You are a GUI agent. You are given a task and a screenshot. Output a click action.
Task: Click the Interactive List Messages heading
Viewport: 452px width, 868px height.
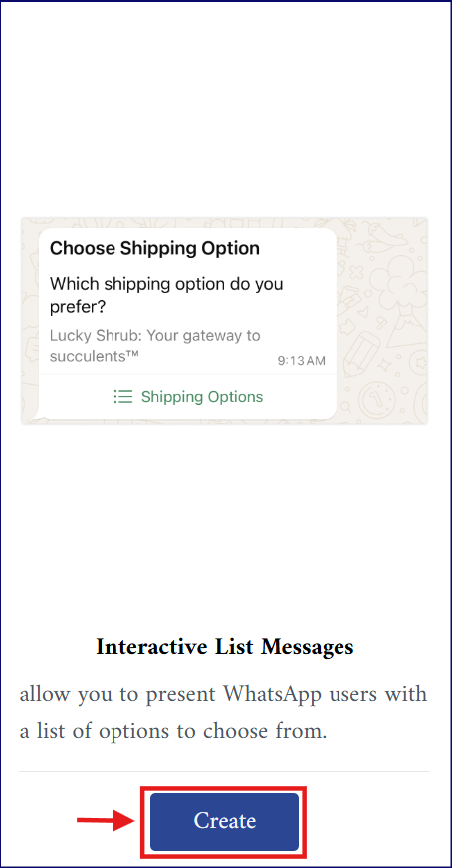(x=224, y=647)
